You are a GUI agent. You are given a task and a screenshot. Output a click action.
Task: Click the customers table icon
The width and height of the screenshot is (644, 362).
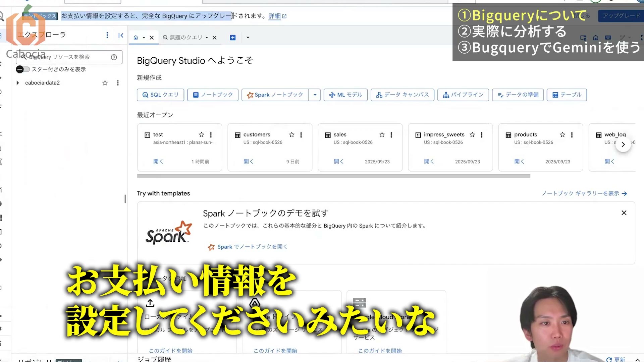237,135
